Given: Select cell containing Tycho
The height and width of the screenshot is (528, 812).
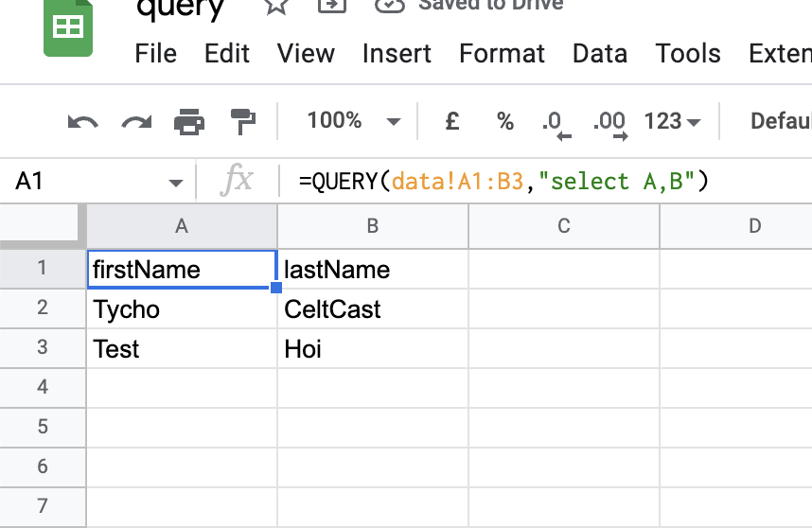Looking at the screenshot, I should (182, 309).
